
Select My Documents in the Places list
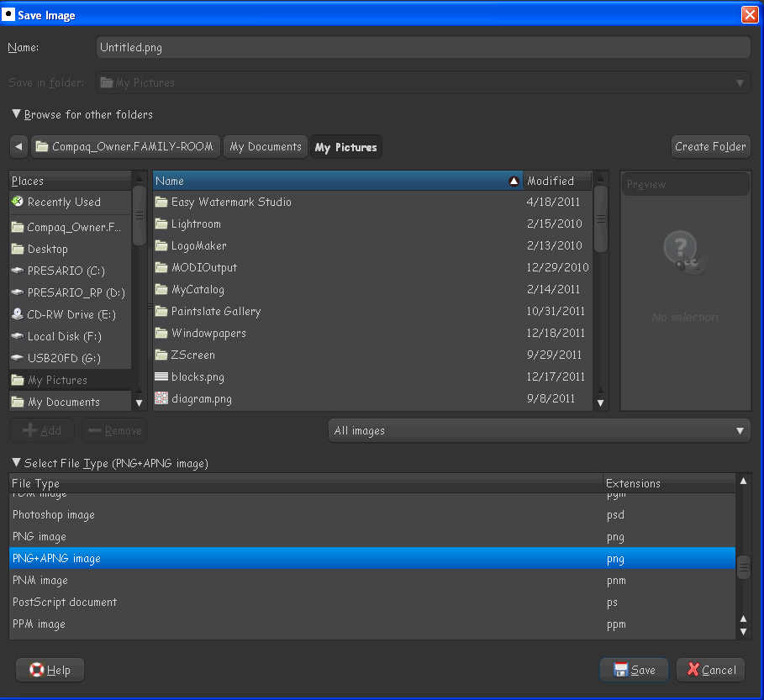point(70,402)
